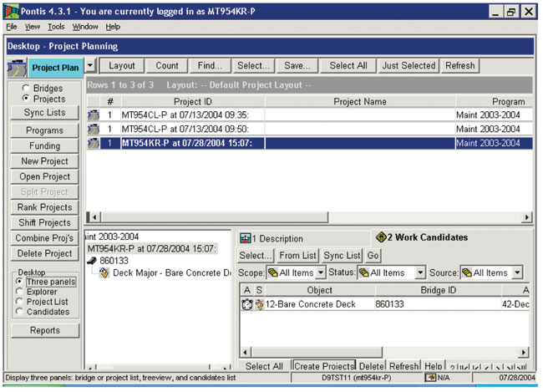Screen dimensions: 543x392
Task: Select the Bridges radio button
Action: click(27, 88)
